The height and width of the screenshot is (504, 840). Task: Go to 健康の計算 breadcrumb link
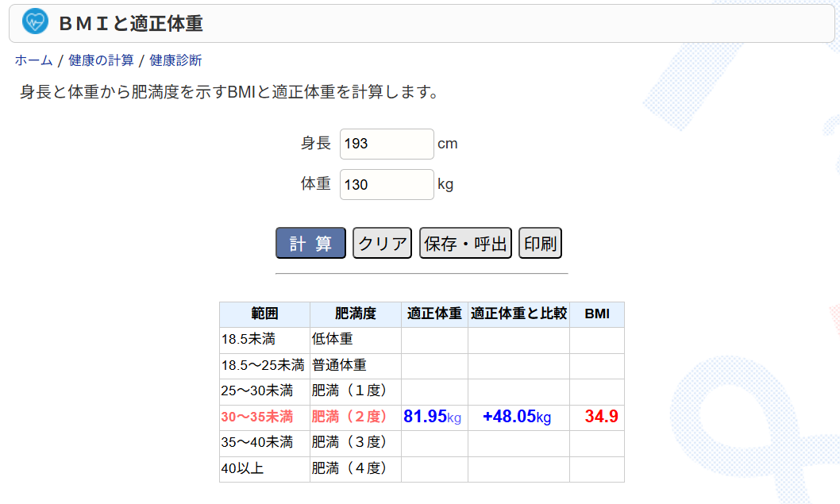click(101, 60)
